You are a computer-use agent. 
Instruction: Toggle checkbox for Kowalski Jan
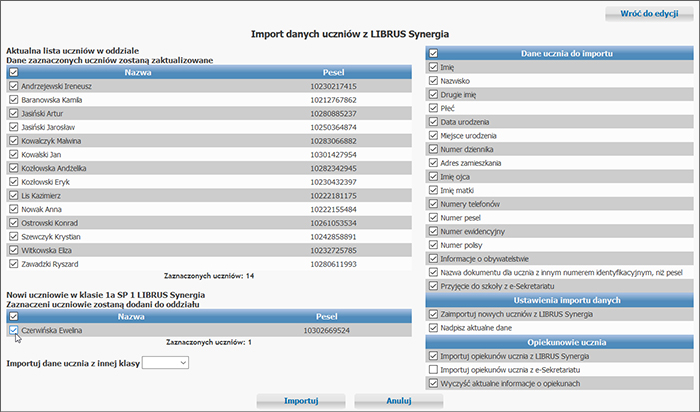tap(13, 155)
